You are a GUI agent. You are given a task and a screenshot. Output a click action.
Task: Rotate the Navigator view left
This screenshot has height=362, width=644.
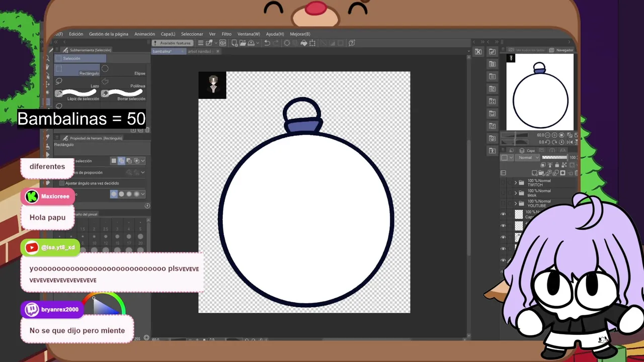click(x=547, y=142)
